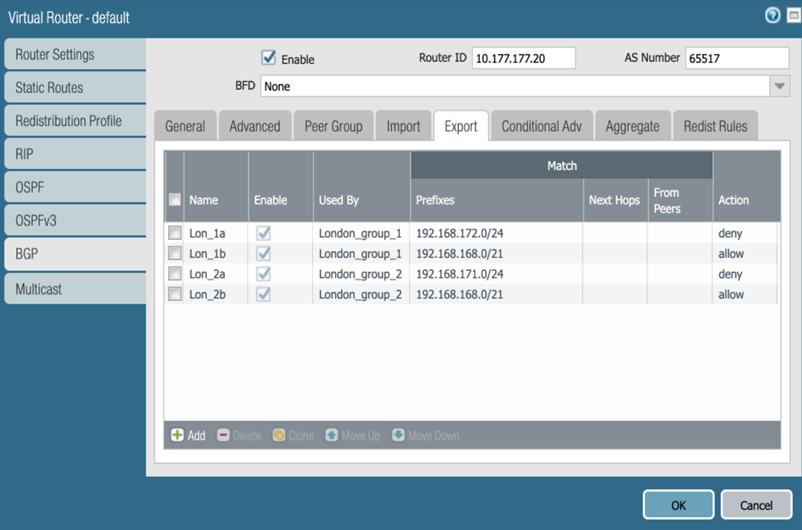This screenshot has width=802, height=530.
Task: Select Static Routes in the sidebar
Action: coord(75,88)
